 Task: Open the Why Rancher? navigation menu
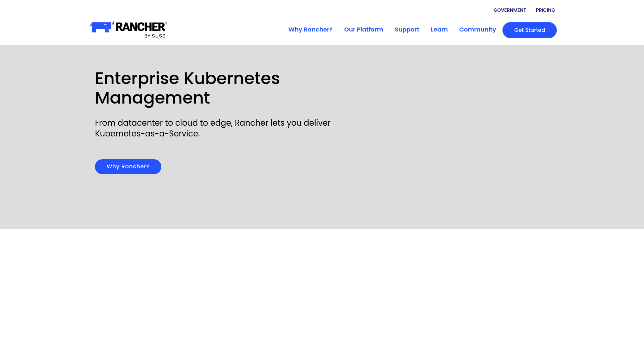(x=310, y=29)
